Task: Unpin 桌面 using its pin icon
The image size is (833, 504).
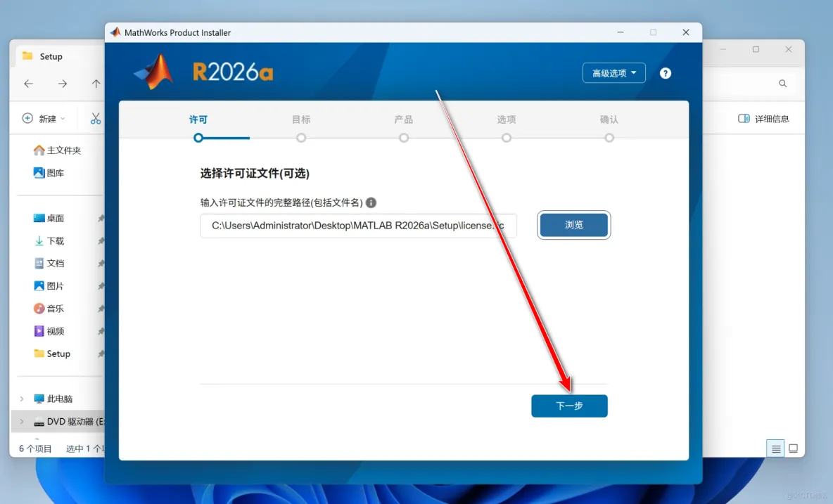Action: pyautogui.click(x=101, y=218)
